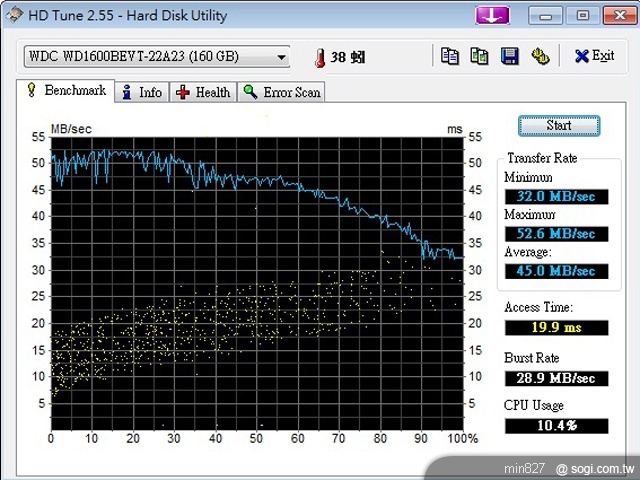Image resolution: width=640 pixels, height=480 pixels.
Task: Click the copy screenshot to clipboard icon
Action: point(479,56)
